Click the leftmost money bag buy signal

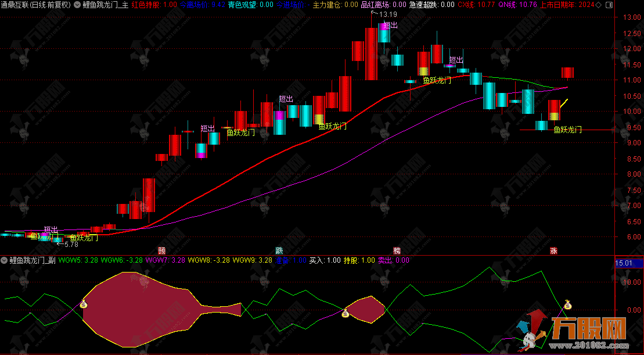point(84,303)
